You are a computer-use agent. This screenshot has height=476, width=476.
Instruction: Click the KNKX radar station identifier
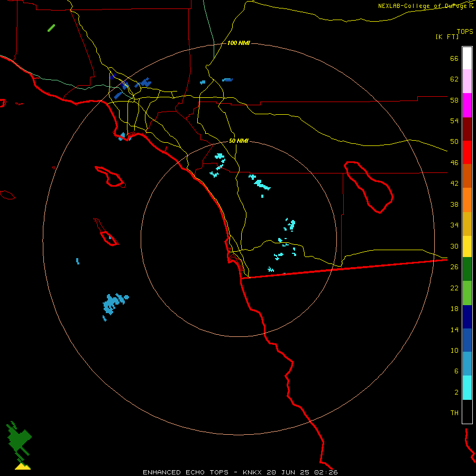click(x=252, y=472)
